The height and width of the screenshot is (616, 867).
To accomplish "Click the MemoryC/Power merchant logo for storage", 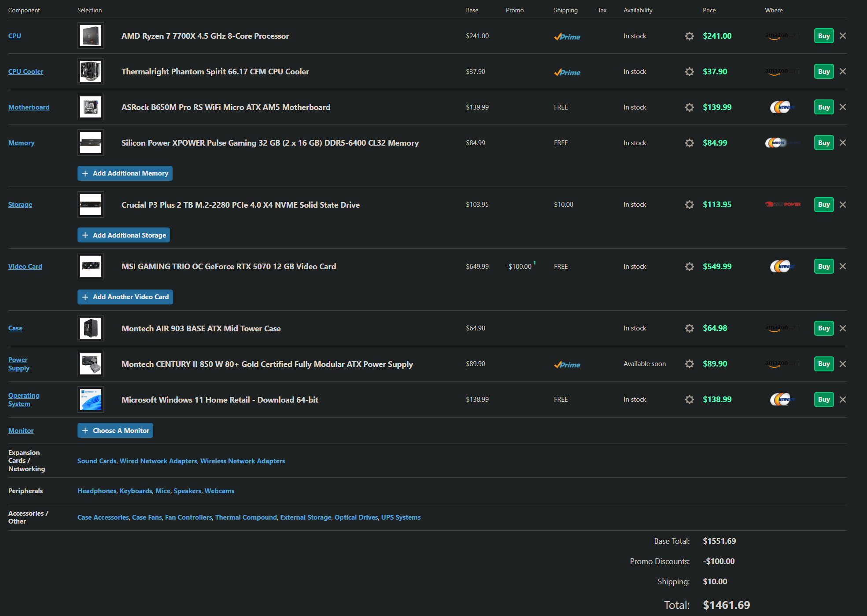I will point(783,204).
